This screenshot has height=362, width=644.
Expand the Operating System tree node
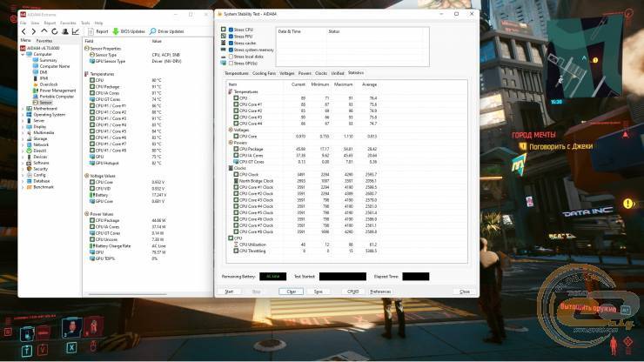[23, 115]
